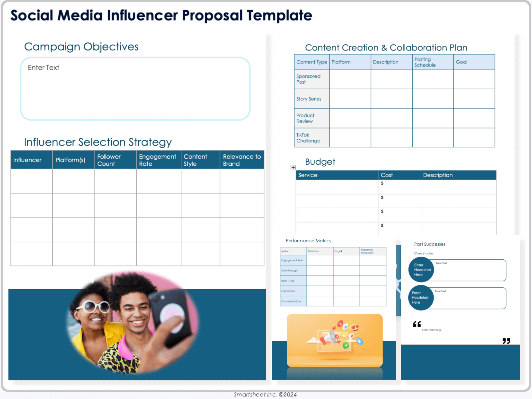Click the opening quotation mark icon
Screen dimensions: 532x399
[x=417, y=324]
